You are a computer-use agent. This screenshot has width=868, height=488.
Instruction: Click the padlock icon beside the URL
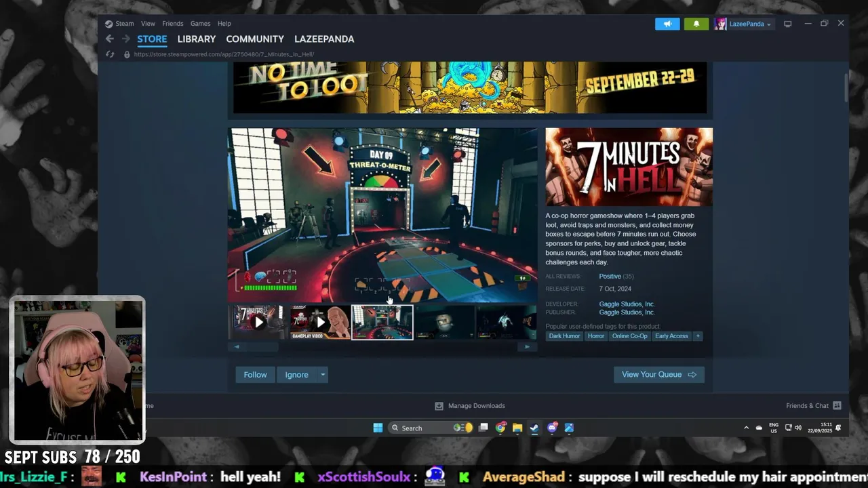pos(127,54)
